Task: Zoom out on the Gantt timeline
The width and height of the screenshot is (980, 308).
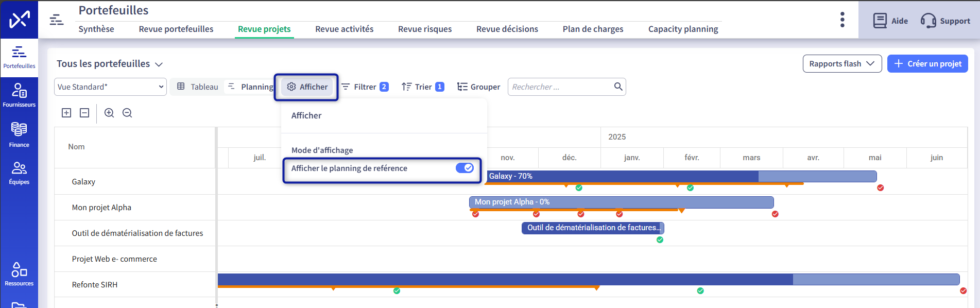Action: click(x=127, y=113)
